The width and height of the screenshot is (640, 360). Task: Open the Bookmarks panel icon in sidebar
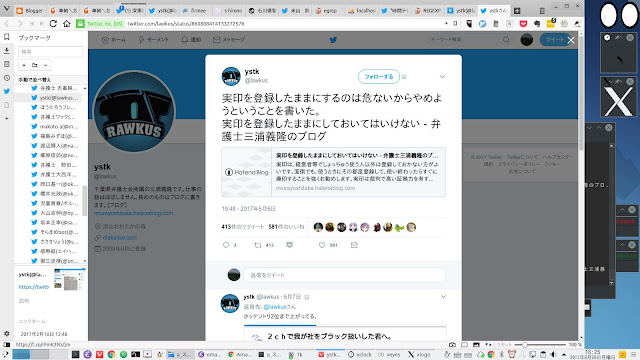(x=7, y=37)
